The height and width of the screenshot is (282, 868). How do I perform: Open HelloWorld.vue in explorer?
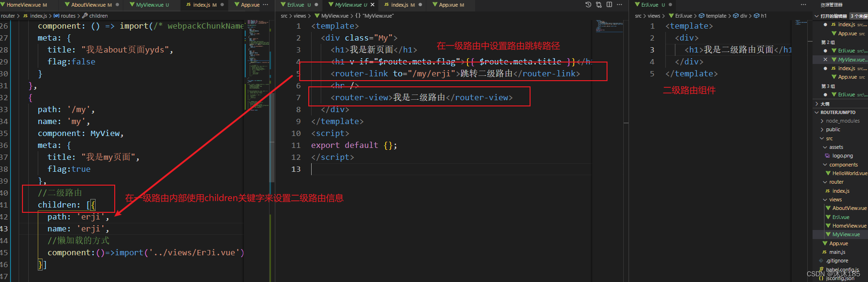click(x=840, y=173)
